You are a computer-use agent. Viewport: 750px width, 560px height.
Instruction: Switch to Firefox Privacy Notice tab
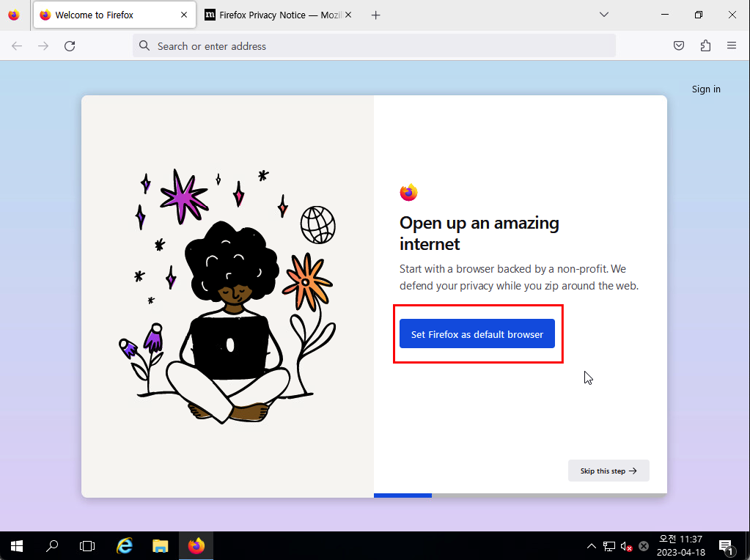[x=279, y=15]
